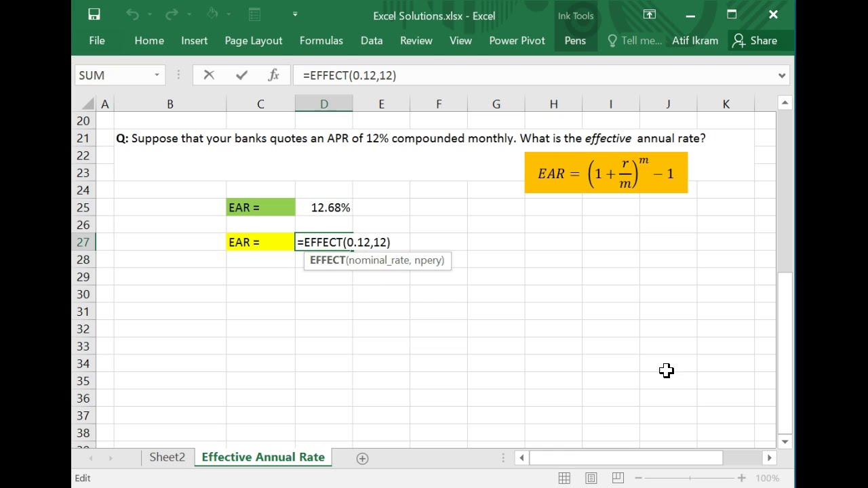Open the View ribbon tab
The width and height of the screenshot is (868, 488).
click(460, 41)
